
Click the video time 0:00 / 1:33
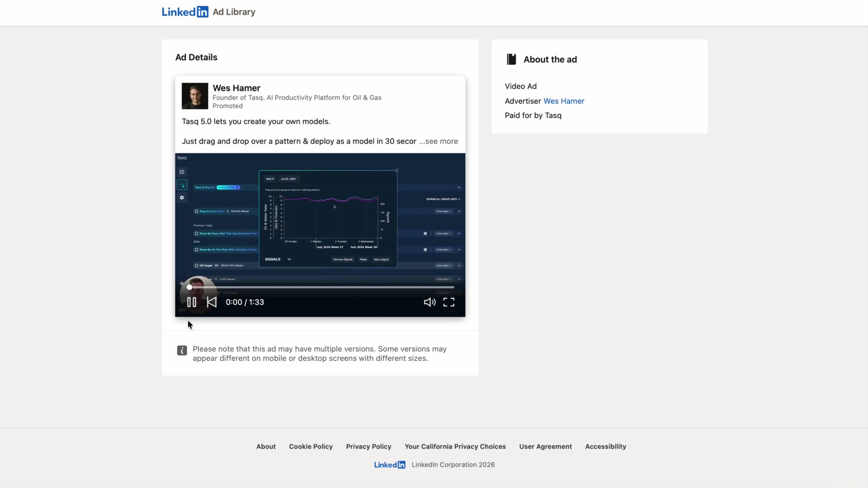coord(245,302)
